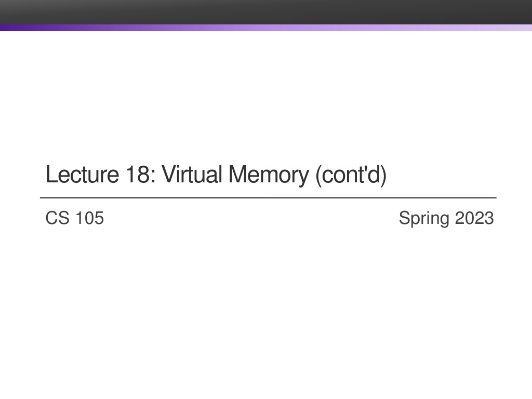Click the word "Virtual" in the title
This screenshot has width=532, height=399.
(192, 175)
